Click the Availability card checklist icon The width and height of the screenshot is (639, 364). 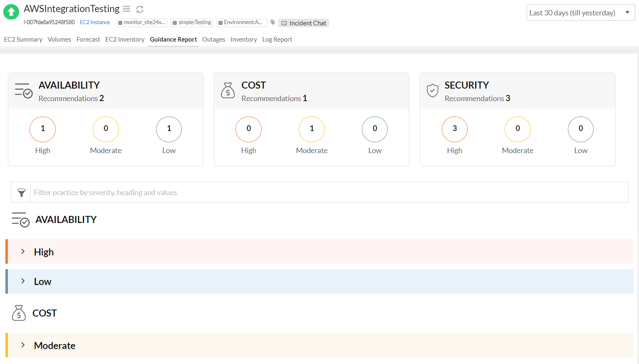point(24,91)
